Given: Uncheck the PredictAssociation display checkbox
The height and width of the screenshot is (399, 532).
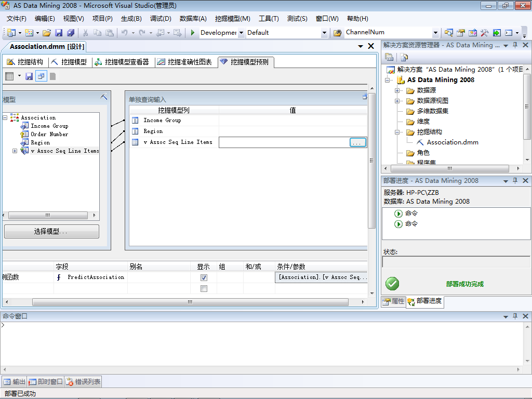Looking at the screenshot, I should (204, 277).
